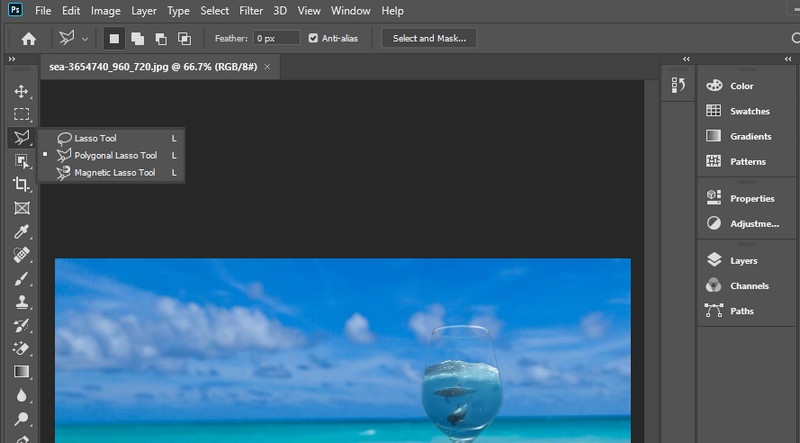Select the Rectangular Marquee tool
The width and height of the screenshot is (800, 443).
[21, 114]
